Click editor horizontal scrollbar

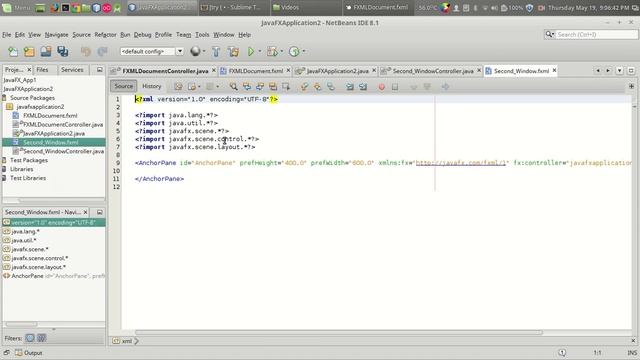coord(339,332)
